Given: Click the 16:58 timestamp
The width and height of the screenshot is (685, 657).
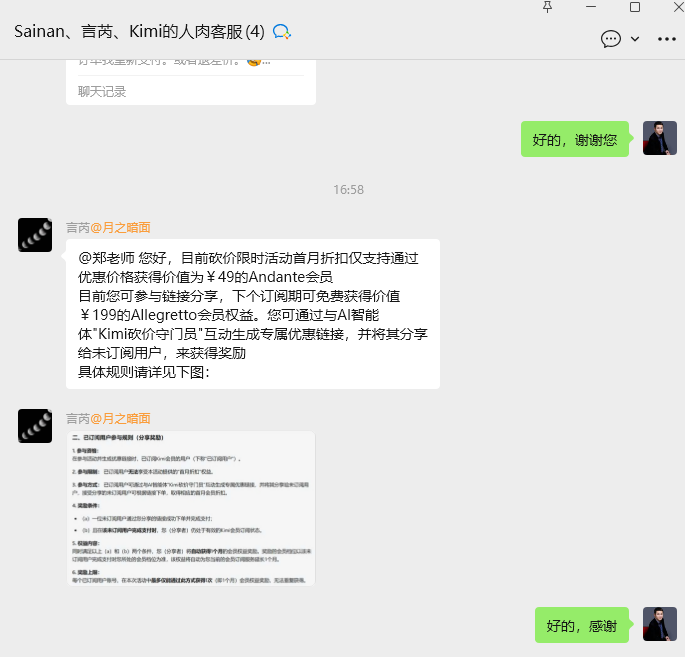Looking at the screenshot, I should [348, 190].
